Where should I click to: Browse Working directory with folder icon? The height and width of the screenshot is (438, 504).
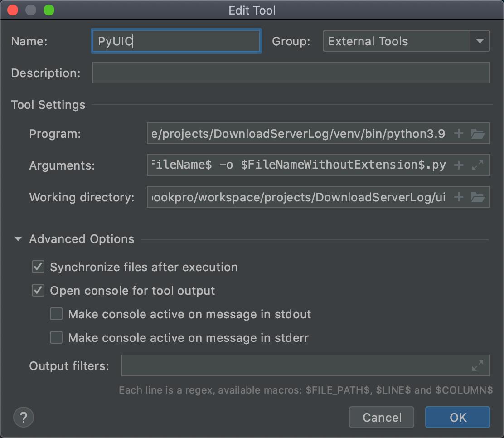pyautogui.click(x=478, y=197)
